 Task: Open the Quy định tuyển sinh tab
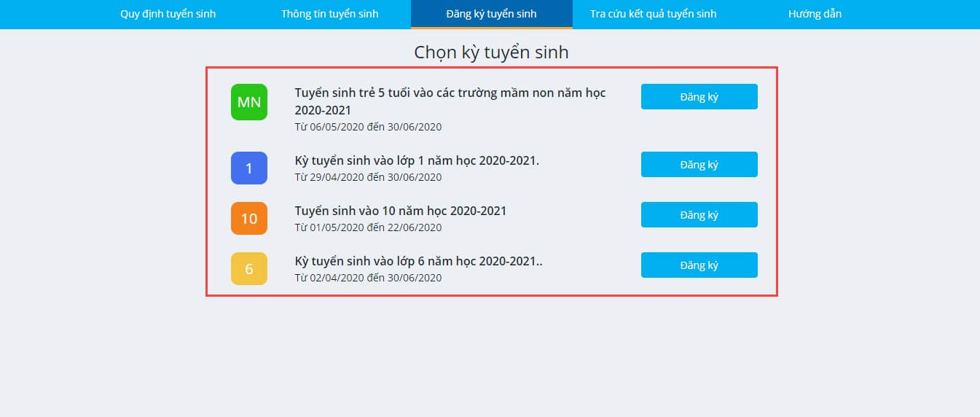click(168, 14)
